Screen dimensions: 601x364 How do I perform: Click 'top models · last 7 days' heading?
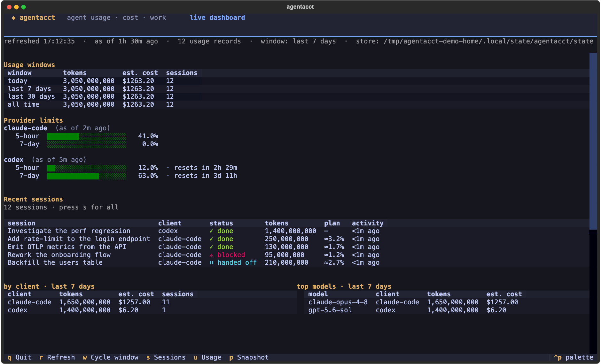(344, 287)
